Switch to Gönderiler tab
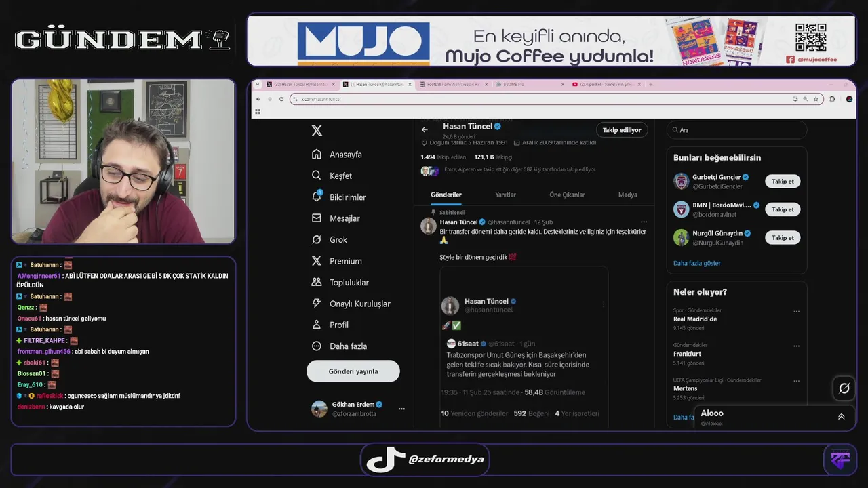Viewport: 868px width, 488px height. tap(446, 195)
